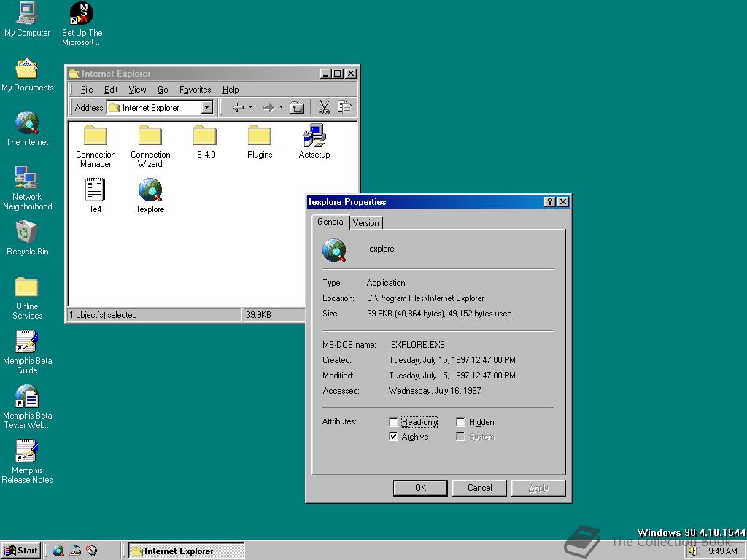Screen dimensions: 747x560
Task: Enable the Hidden attribute checkbox
Action: pos(460,422)
